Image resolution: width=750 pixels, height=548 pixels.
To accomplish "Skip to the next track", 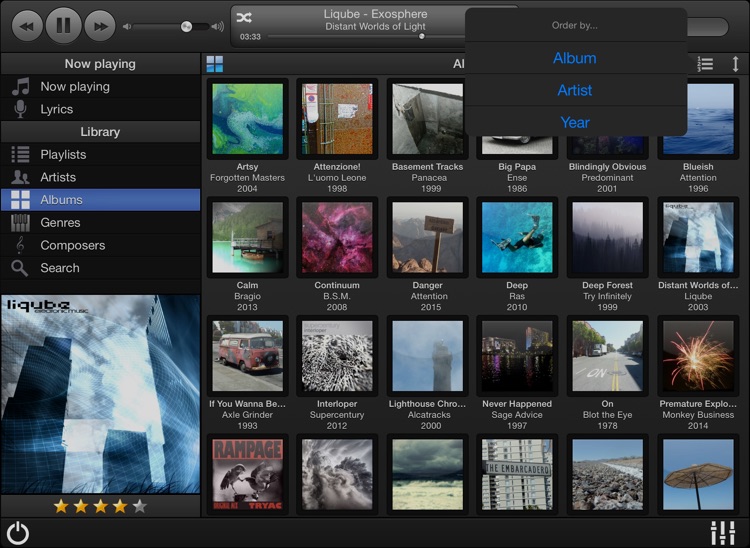I will 100,25.
